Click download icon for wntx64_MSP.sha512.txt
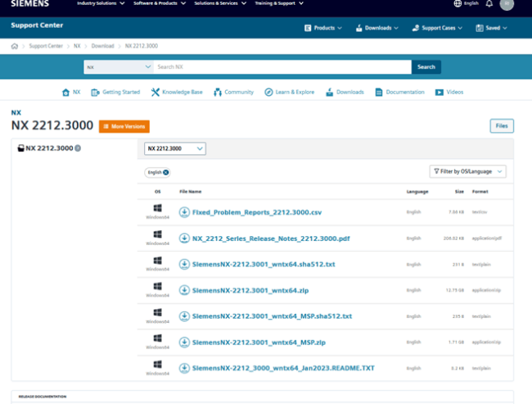 click(184, 316)
